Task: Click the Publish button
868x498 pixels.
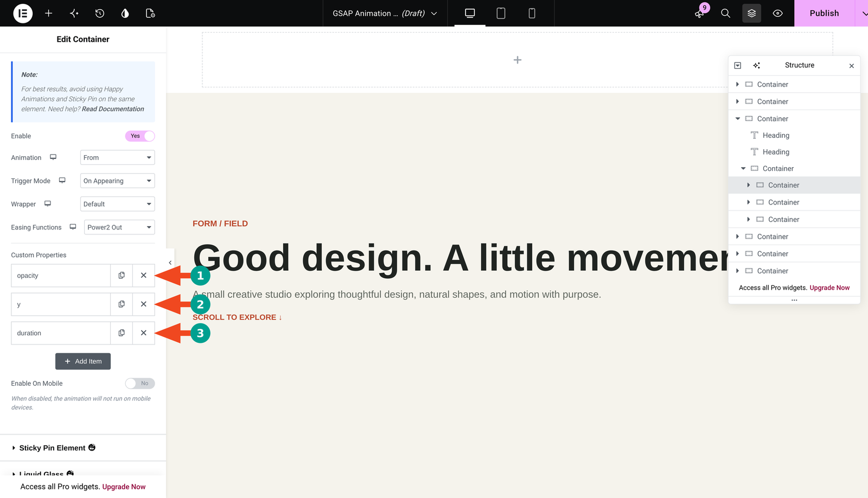Action: pyautogui.click(x=824, y=13)
